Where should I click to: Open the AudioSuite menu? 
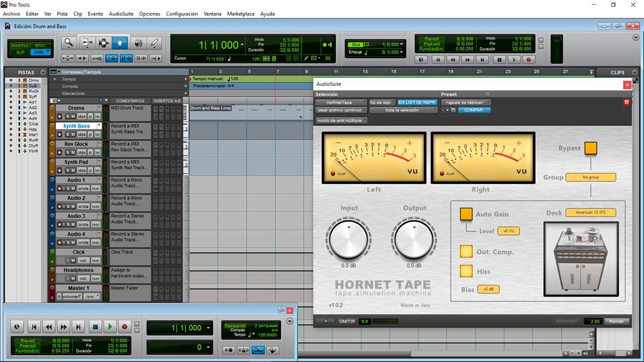tap(121, 13)
